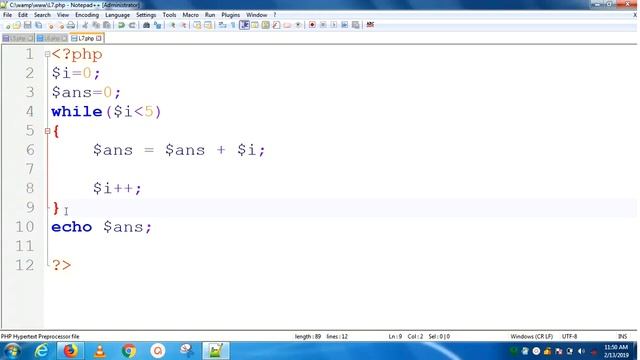Click the Stop recording macro icon

point(323,25)
